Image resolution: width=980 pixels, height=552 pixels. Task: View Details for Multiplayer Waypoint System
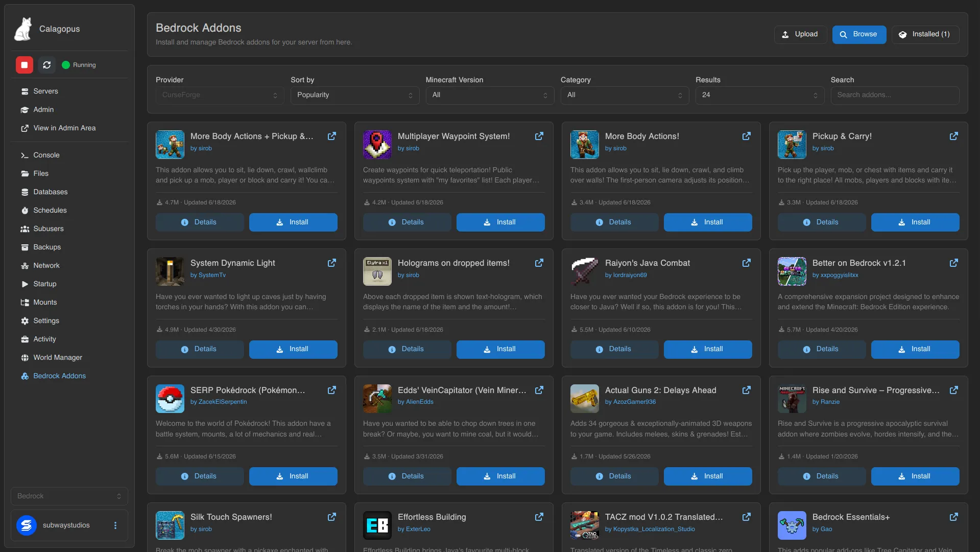(407, 222)
